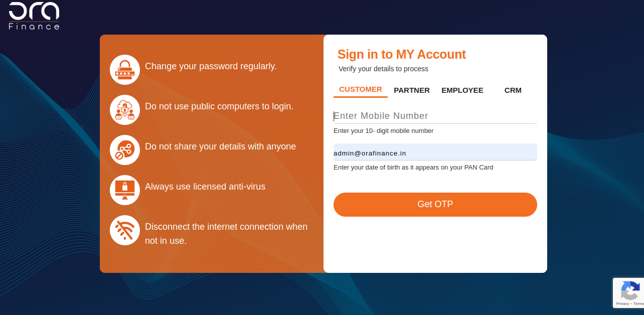Image resolution: width=644 pixels, height=315 pixels.
Task: Click 'Enter your 10- digit mobile number' hint
Action: pos(384,131)
